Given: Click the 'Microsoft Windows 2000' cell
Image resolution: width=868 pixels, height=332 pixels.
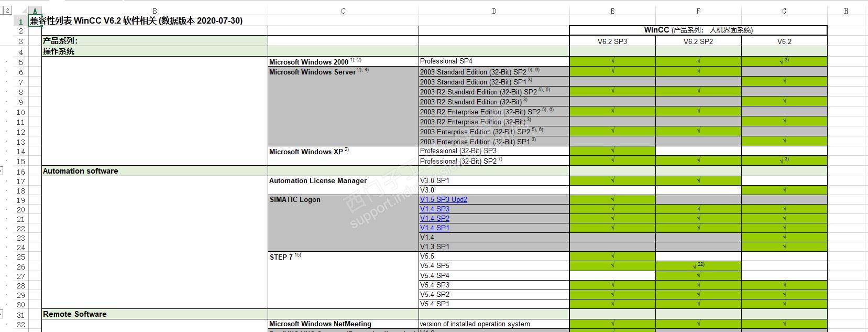Looking at the screenshot, I should (343, 61).
